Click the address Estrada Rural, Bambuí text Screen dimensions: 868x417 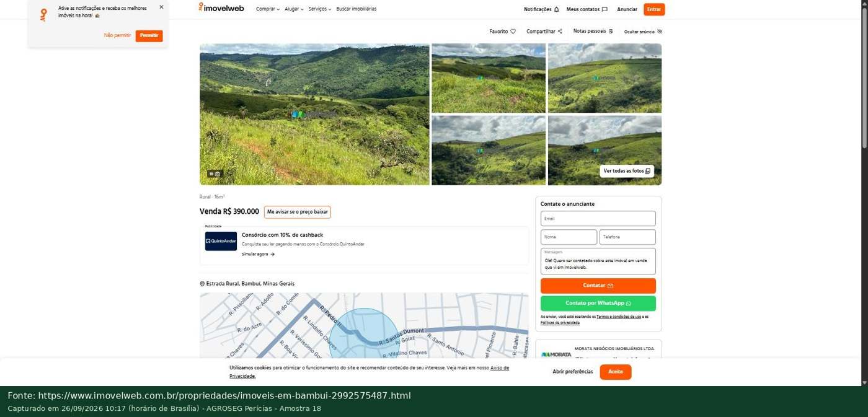pyautogui.click(x=250, y=284)
